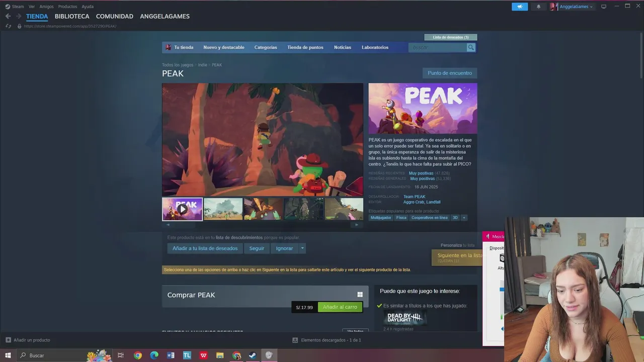Open the Noticias link
The width and height of the screenshot is (644, 362).
(x=343, y=47)
